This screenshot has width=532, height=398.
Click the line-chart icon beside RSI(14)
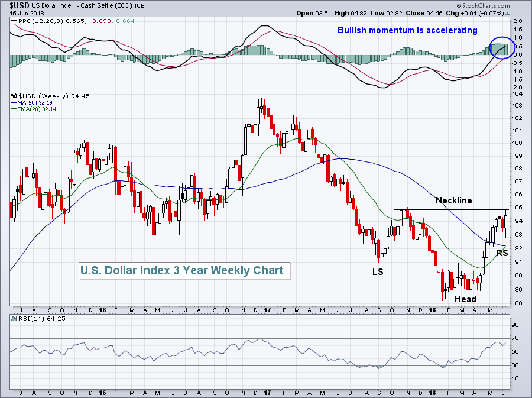(14, 318)
